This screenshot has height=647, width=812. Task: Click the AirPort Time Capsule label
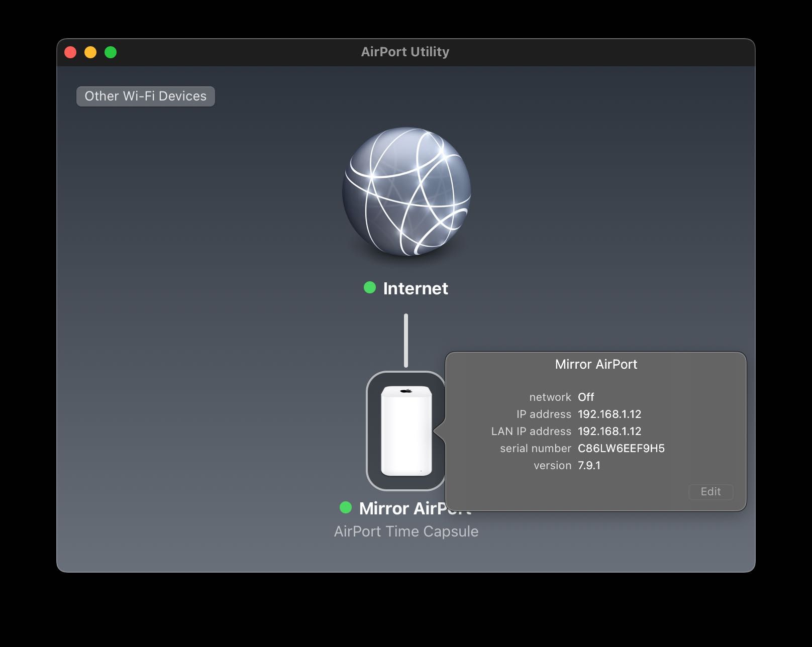tap(406, 531)
